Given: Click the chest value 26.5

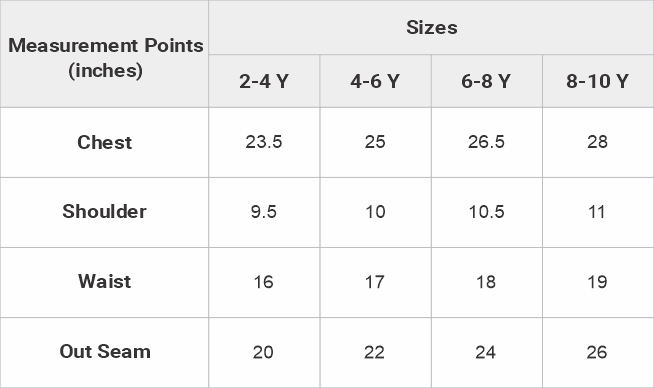Looking at the screenshot, I should (486, 142).
